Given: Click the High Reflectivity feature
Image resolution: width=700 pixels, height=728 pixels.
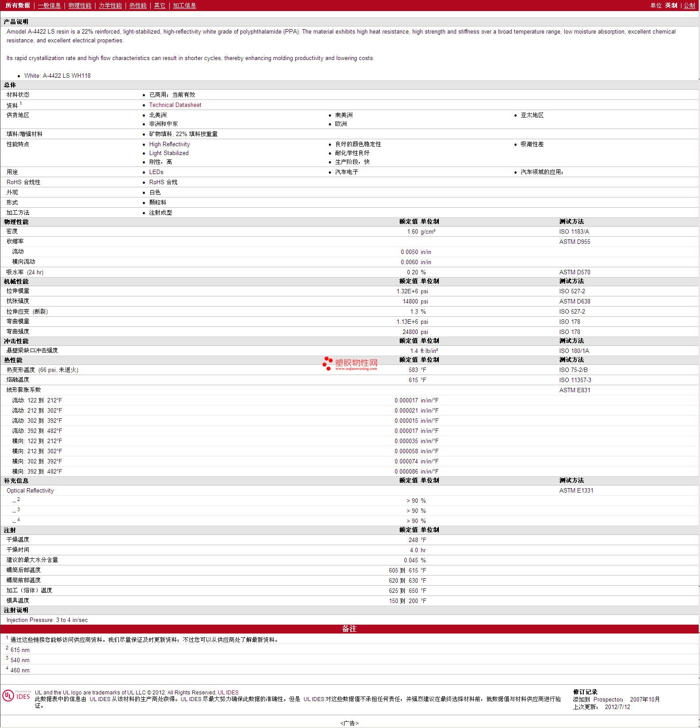Looking at the screenshot, I should [170, 144].
